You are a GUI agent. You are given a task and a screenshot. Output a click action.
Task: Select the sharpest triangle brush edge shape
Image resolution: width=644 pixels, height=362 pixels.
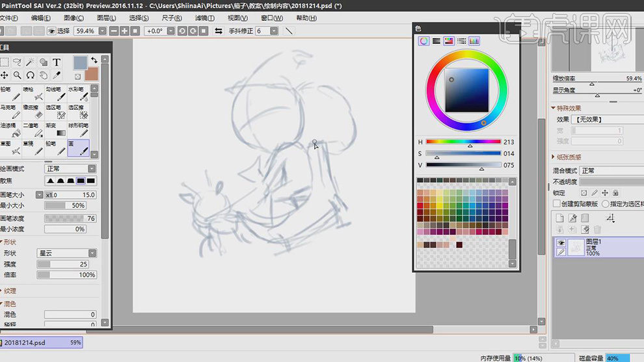tap(50, 181)
